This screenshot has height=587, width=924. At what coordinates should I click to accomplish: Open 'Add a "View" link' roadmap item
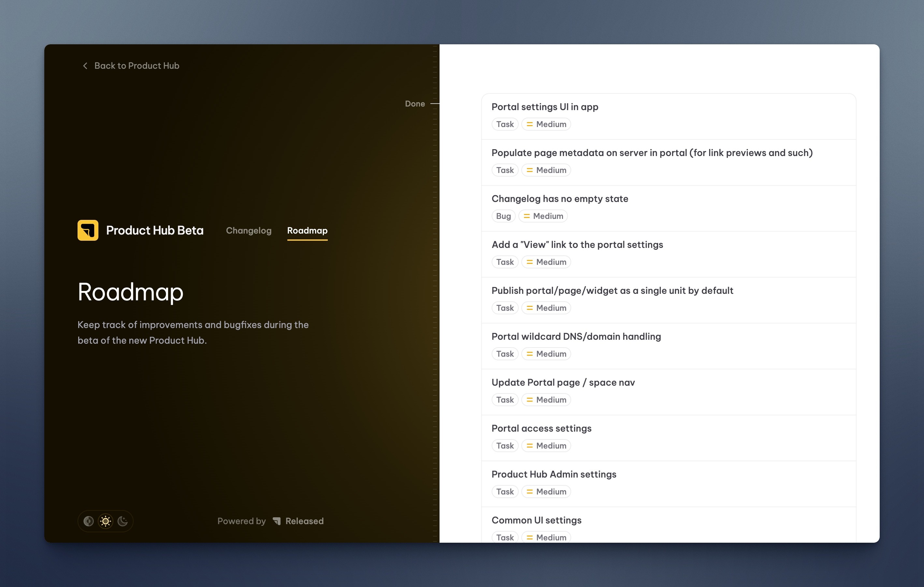click(x=669, y=254)
